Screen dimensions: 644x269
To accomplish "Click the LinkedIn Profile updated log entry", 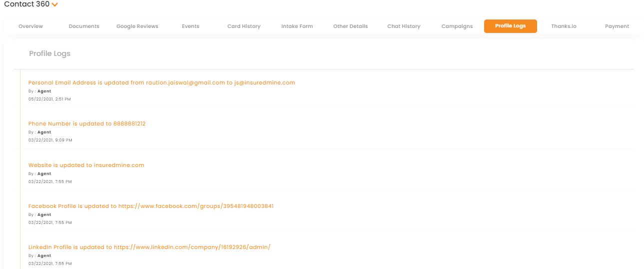I will tap(149, 247).
